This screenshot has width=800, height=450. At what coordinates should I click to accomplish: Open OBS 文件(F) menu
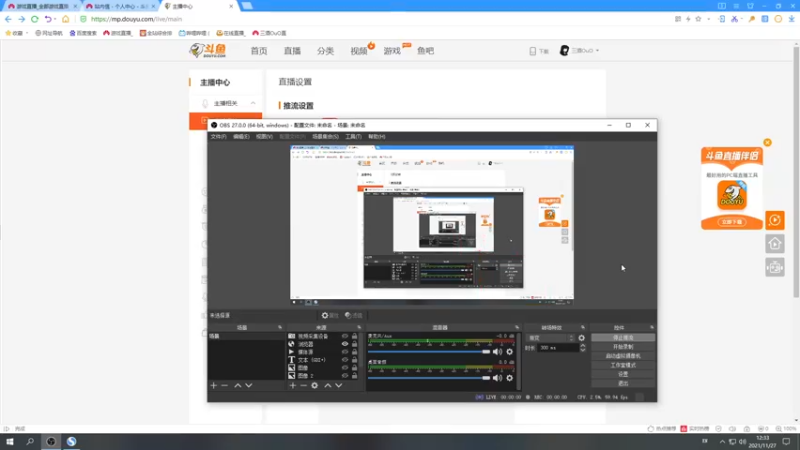[218, 137]
